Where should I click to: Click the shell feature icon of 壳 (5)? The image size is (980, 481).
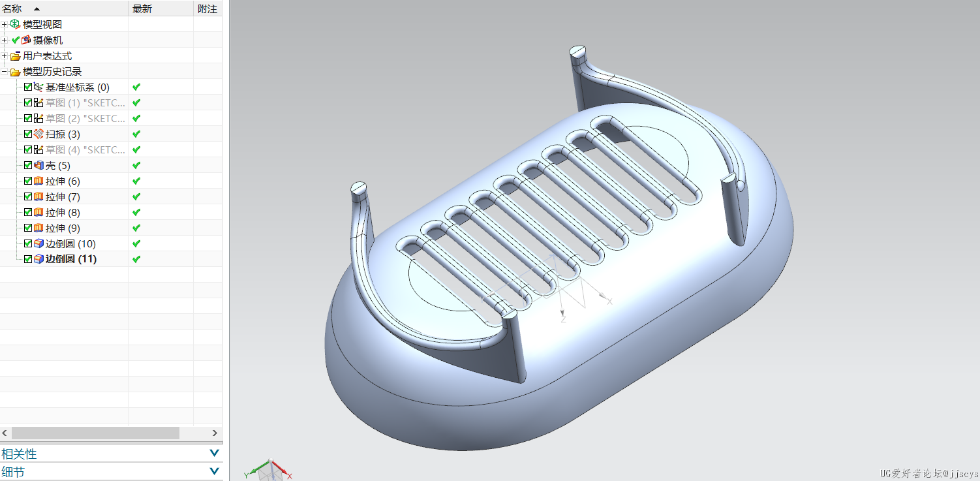tap(38, 165)
